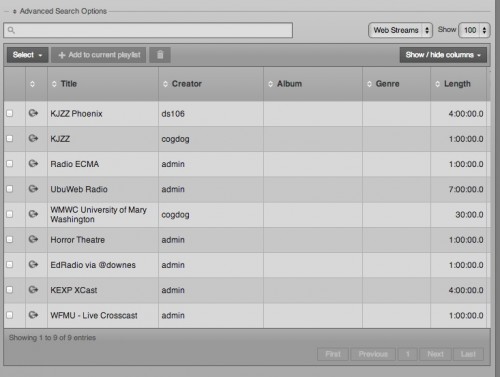Tick the EdRadio via @downes checkbox
Image resolution: width=500 pixels, height=377 pixels.
point(10,265)
